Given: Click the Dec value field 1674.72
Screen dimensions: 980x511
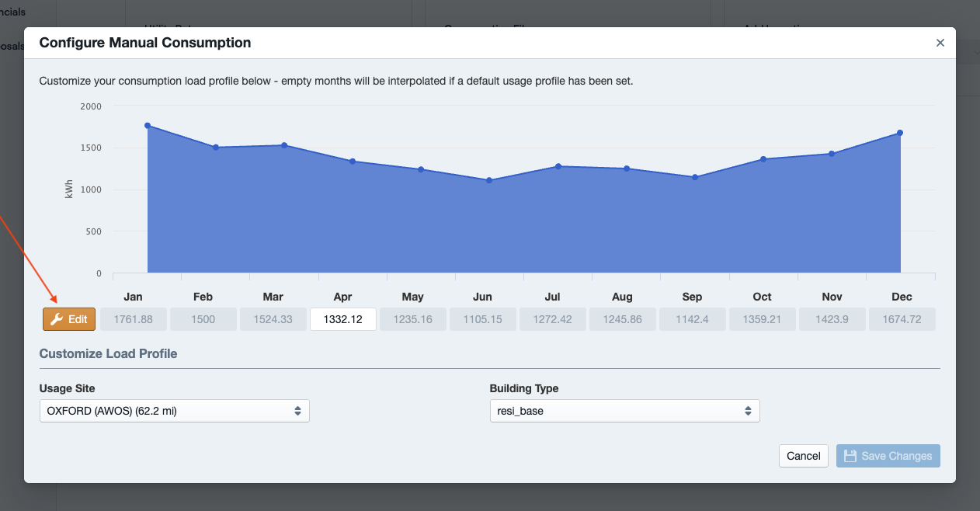Looking at the screenshot, I should [902, 319].
